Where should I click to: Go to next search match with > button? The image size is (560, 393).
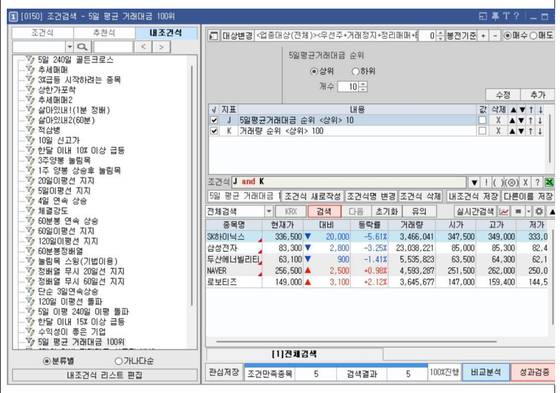tap(161, 47)
